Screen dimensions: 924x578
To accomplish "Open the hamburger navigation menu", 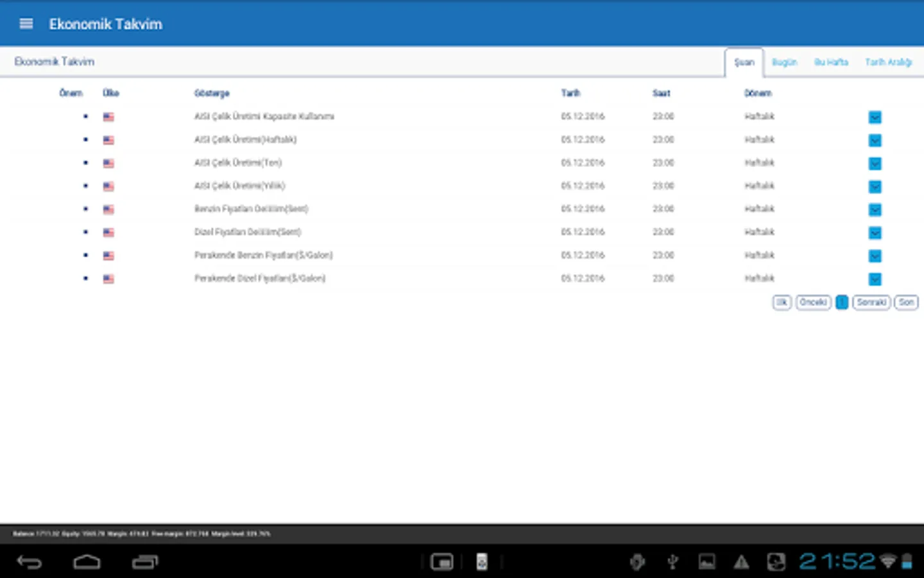I will click(x=26, y=24).
